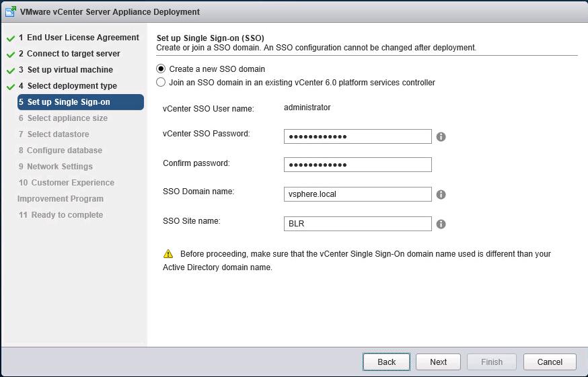The height and width of the screenshot is (377, 588).
Task: Click green checkmark beside Connect to target server
Action: click(x=11, y=54)
